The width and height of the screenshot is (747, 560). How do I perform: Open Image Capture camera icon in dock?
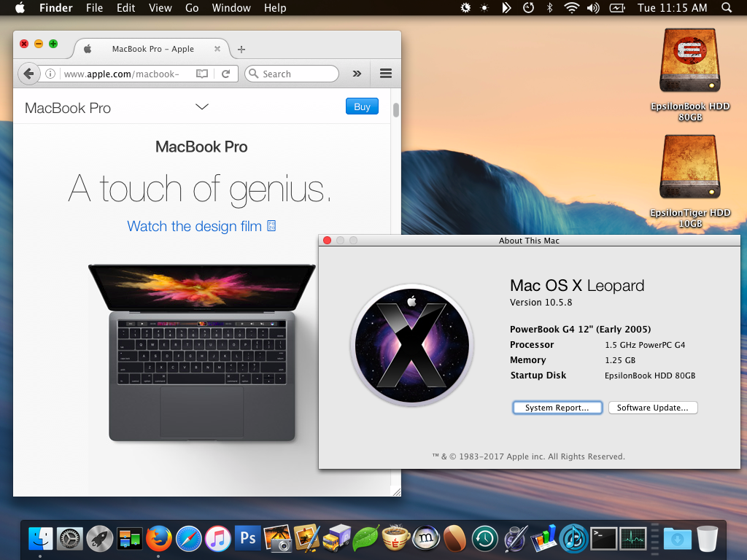pos(277,539)
